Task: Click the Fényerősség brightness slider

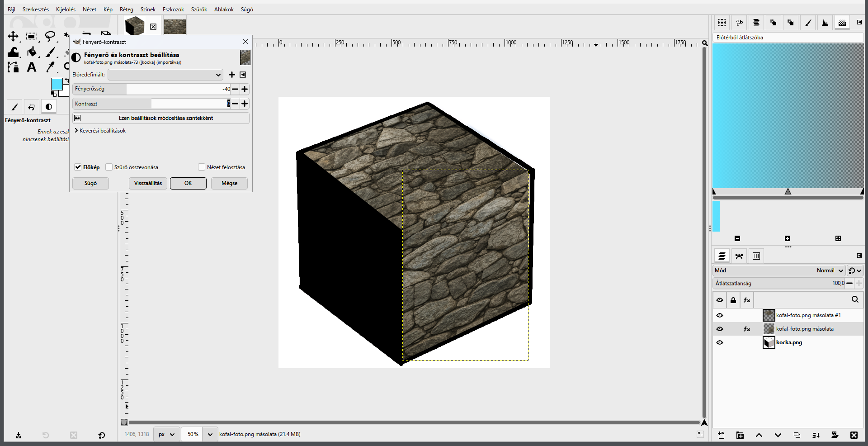Action: click(151, 89)
